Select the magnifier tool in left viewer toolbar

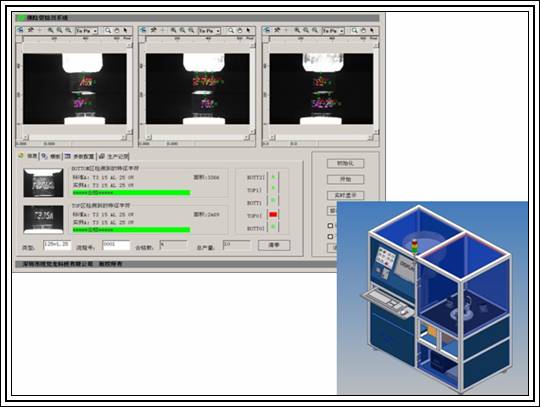pyautogui.click(x=108, y=31)
